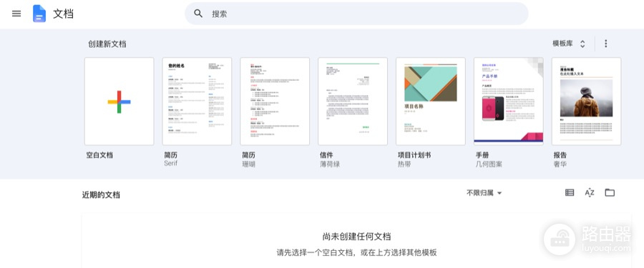This screenshot has width=644, height=268.
Task: Click the 空白文档 label
Action: (99, 155)
